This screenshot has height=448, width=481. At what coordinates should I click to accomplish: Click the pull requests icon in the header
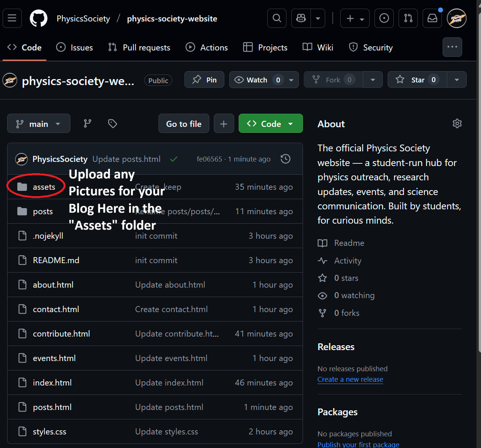click(408, 18)
